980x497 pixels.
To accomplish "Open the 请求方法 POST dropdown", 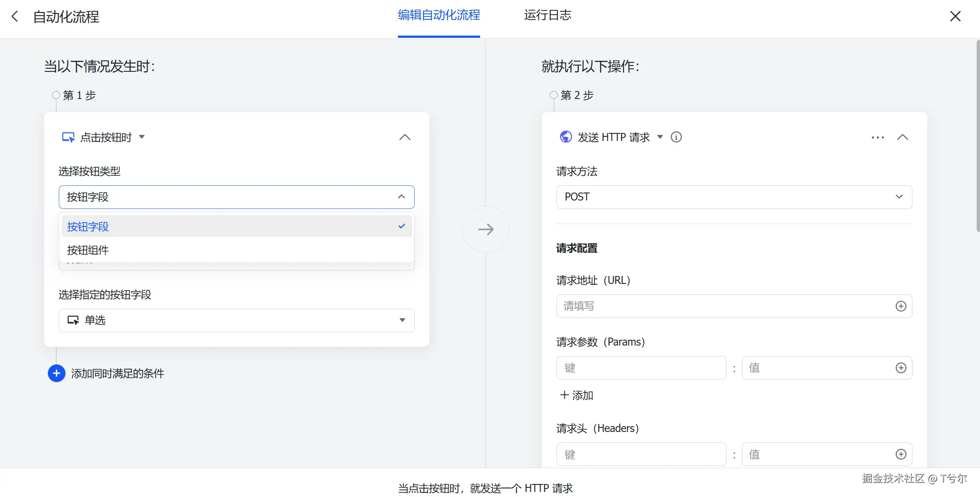I will tap(734, 197).
